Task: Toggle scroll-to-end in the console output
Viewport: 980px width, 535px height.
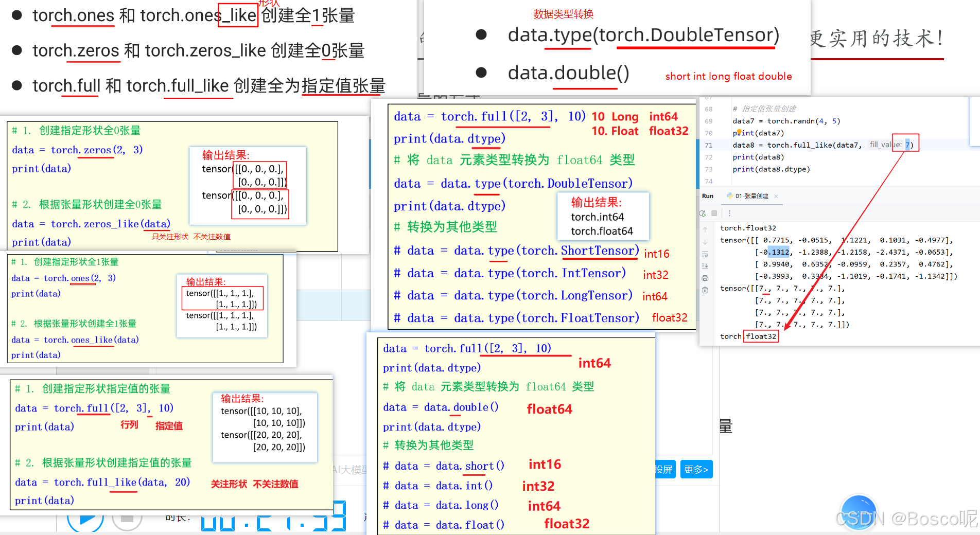Action: 705,265
